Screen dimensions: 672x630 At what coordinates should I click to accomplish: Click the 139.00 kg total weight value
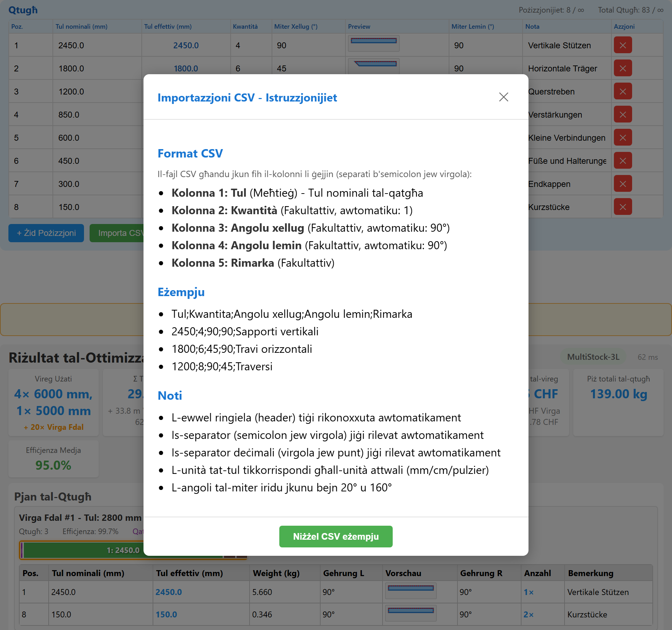pyautogui.click(x=618, y=394)
